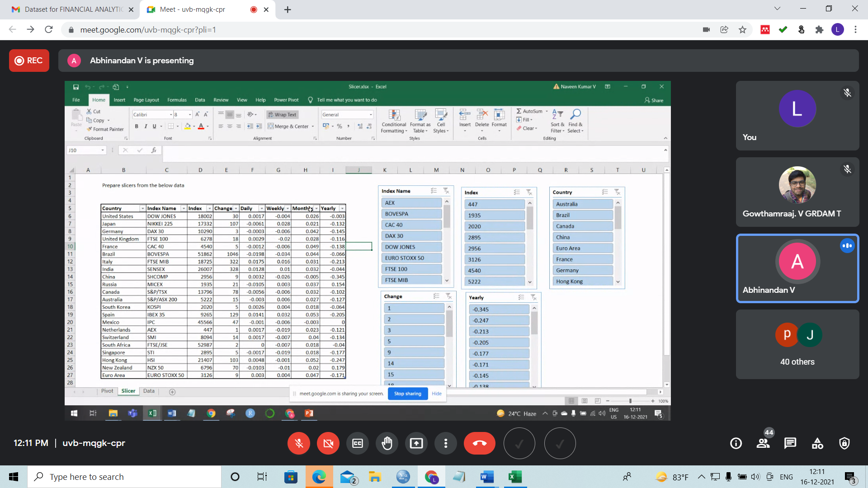The height and width of the screenshot is (488, 868).
Task: Open more options three-dot menu in Meet
Action: tap(446, 443)
